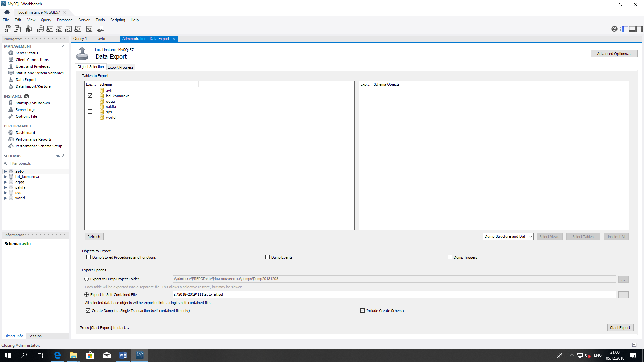Enable the Dump Triggers checkbox

450,257
